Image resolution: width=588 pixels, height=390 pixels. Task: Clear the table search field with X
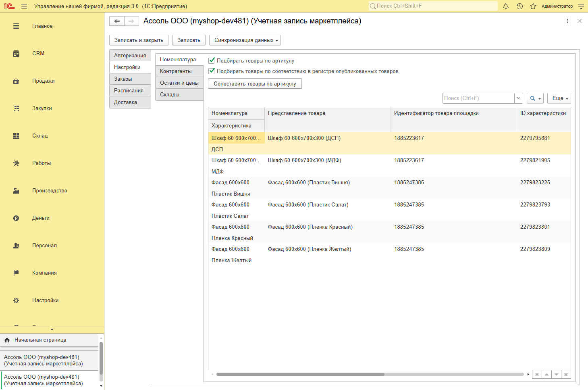click(519, 98)
